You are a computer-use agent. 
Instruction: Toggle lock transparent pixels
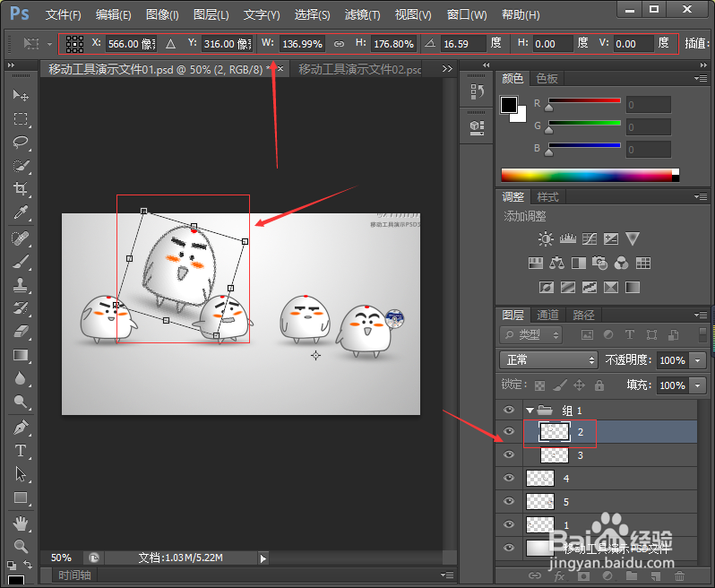[539, 385]
